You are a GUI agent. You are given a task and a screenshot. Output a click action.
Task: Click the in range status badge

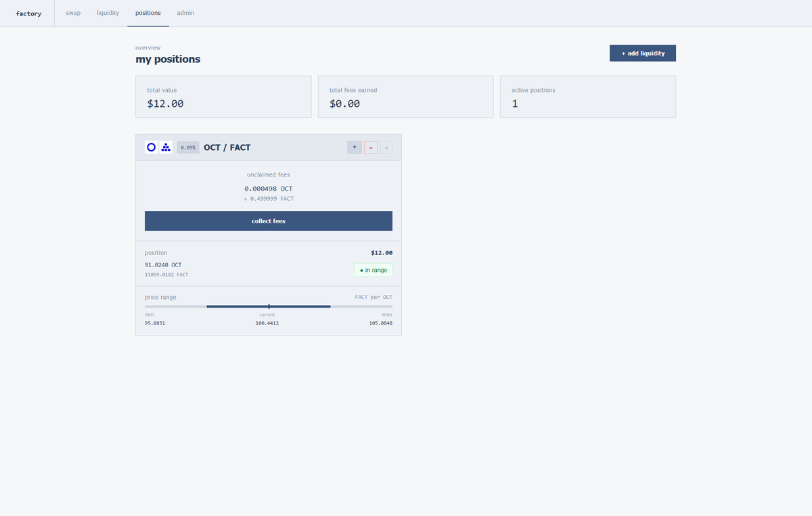(x=374, y=270)
